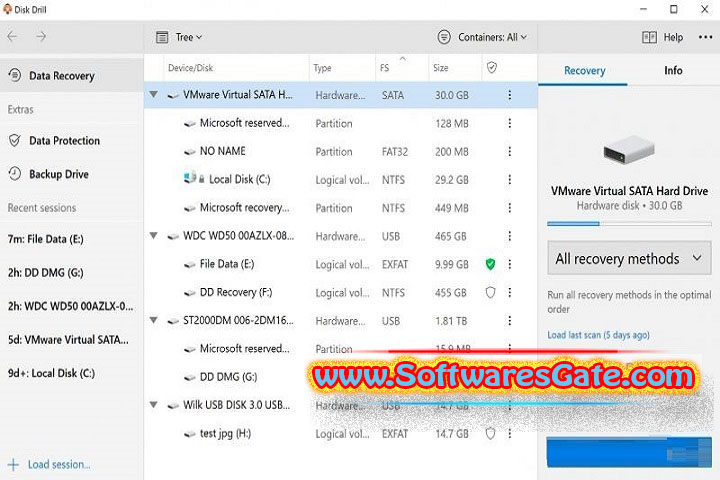
Task: Open options menu for NO NAME partition
Action: click(510, 152)
